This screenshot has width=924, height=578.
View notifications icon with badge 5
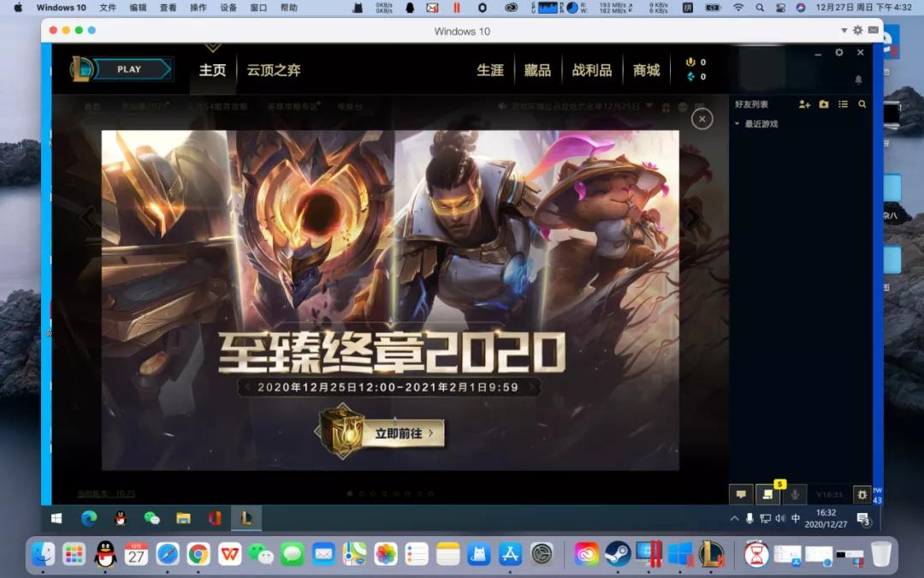(x=767, y=495)
